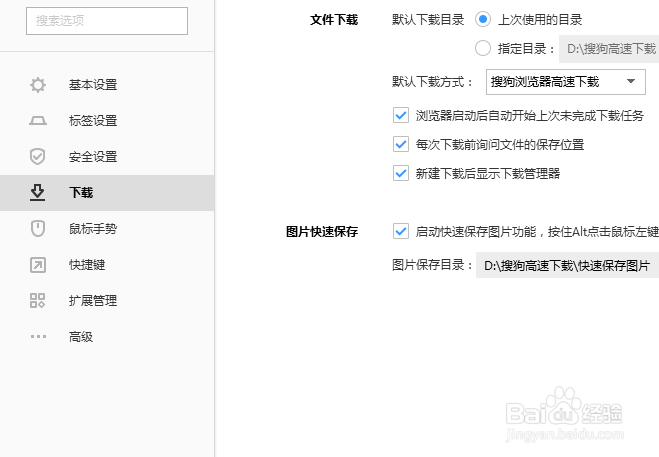Disable 新建下载后显示下载管理器 option

401,173
